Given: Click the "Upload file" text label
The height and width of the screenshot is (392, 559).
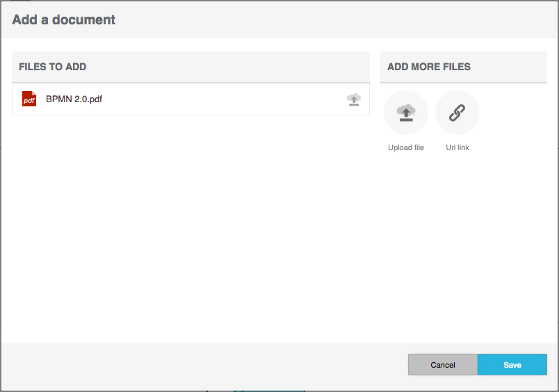Looking at the screenshot, I should pyautogui.click(x=406, y=147).
